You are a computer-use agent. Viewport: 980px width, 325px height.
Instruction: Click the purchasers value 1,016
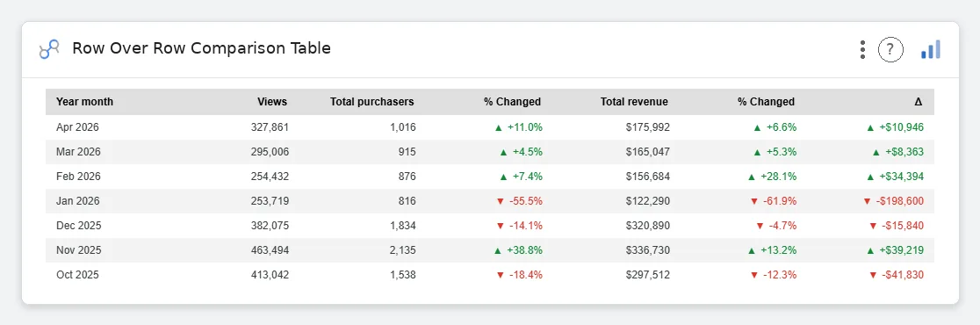[403, 127]
